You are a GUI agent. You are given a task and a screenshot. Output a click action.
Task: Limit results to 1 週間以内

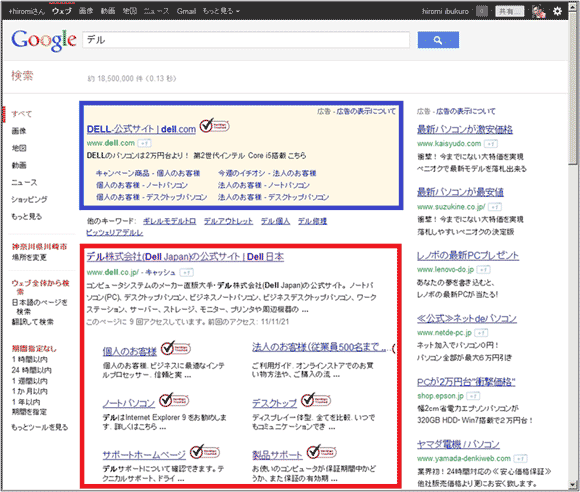[x=30, y=381]
